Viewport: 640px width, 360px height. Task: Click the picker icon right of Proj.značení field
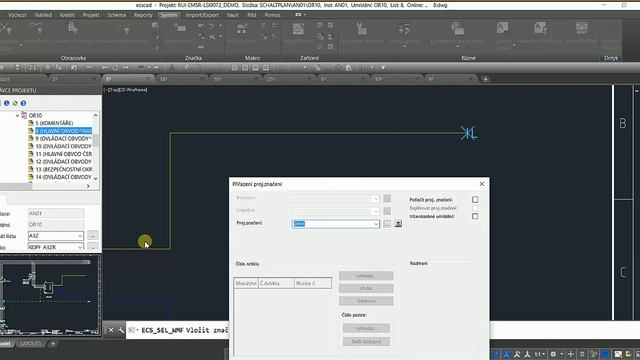(x=398, y=224)
